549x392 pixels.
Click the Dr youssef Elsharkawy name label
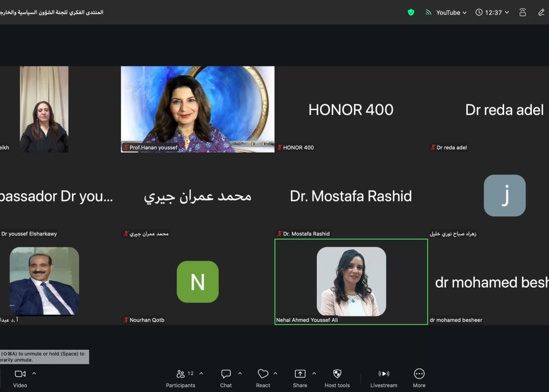[x=29, y=234]
